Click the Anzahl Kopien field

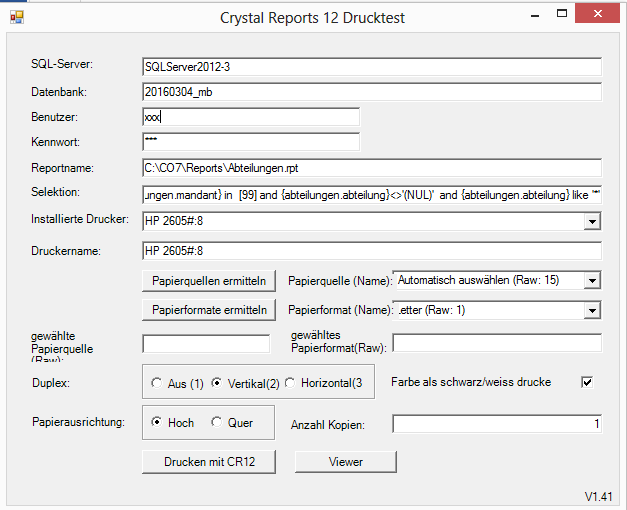[x=496, y=425]
